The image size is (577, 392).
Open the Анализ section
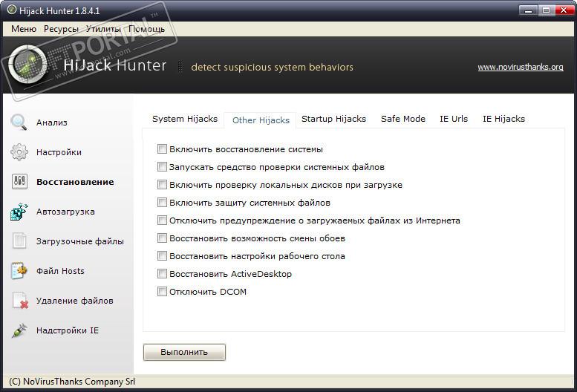click(52, 122)
